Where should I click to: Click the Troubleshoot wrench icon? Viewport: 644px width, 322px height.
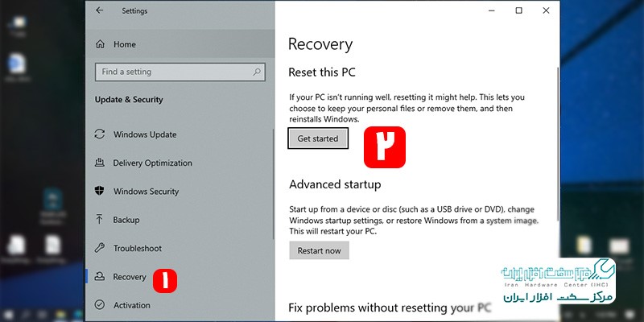(99, 248)
